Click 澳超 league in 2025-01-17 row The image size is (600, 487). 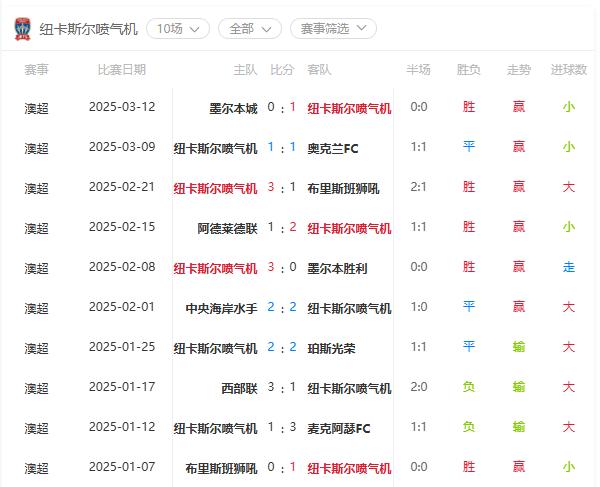36,389
